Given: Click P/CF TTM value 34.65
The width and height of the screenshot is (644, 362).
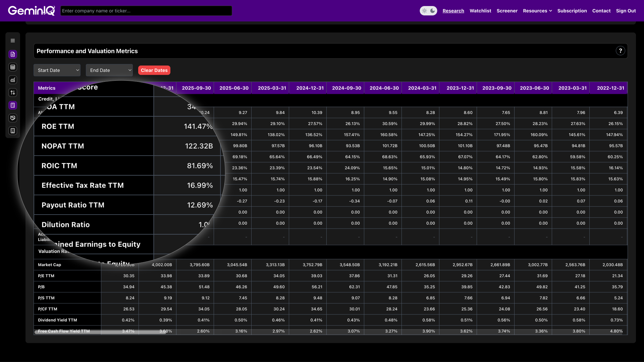Looking at the screenshot, I should click(x=317, y=309).
